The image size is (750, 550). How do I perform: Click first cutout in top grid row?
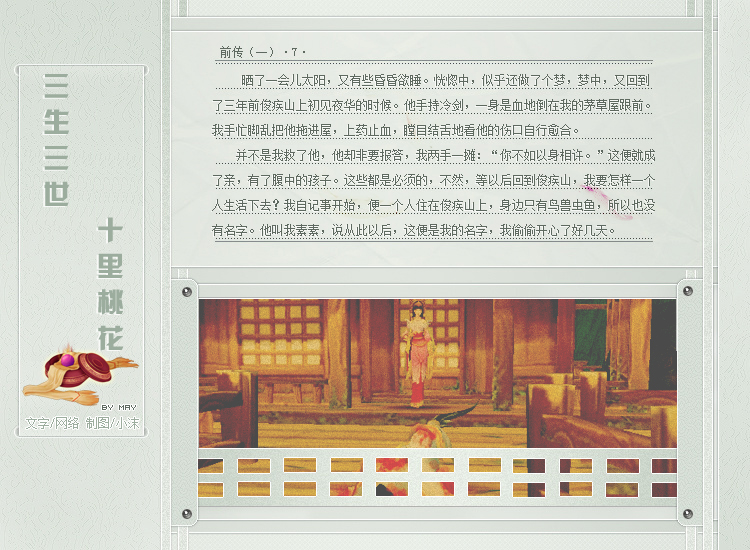[211, 465]
